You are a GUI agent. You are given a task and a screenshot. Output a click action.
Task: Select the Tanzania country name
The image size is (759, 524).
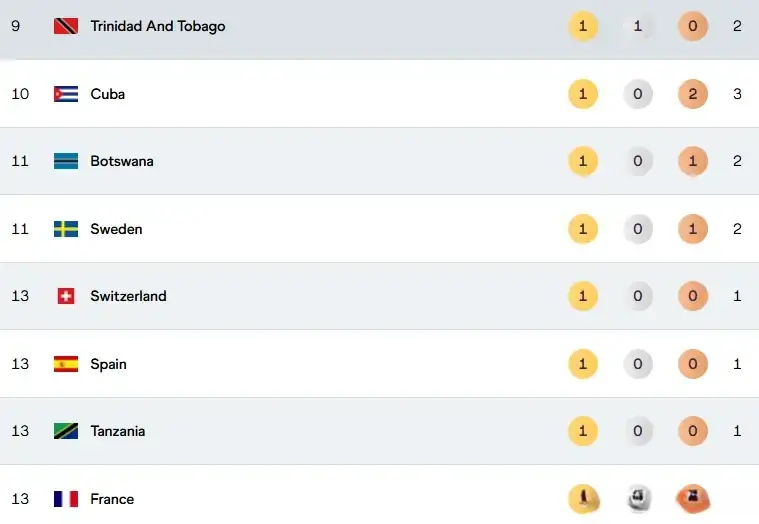117,431
